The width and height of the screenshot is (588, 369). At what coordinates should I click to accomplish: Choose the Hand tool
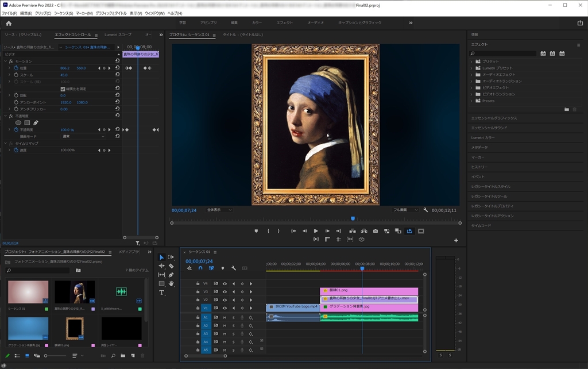coord(171,283)
